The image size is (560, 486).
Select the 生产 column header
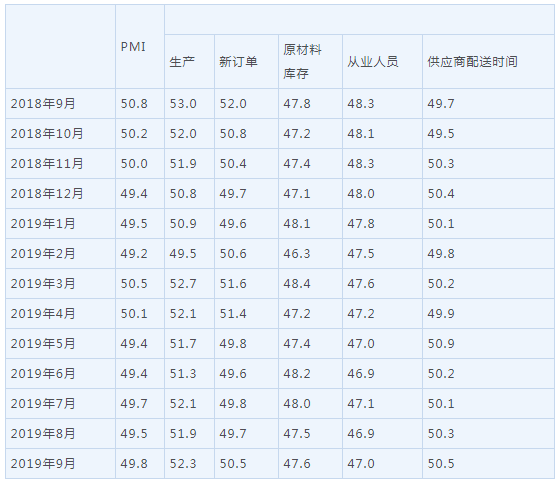tap(182, 62)
